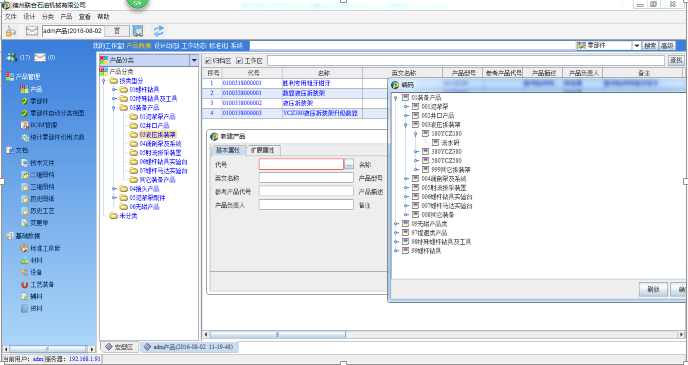
Task: Click the computer screen toolbar icon
Action: 138,31
